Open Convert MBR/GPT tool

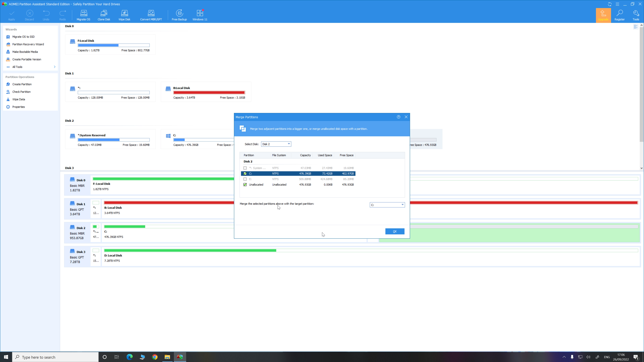(x=151, y=15)
